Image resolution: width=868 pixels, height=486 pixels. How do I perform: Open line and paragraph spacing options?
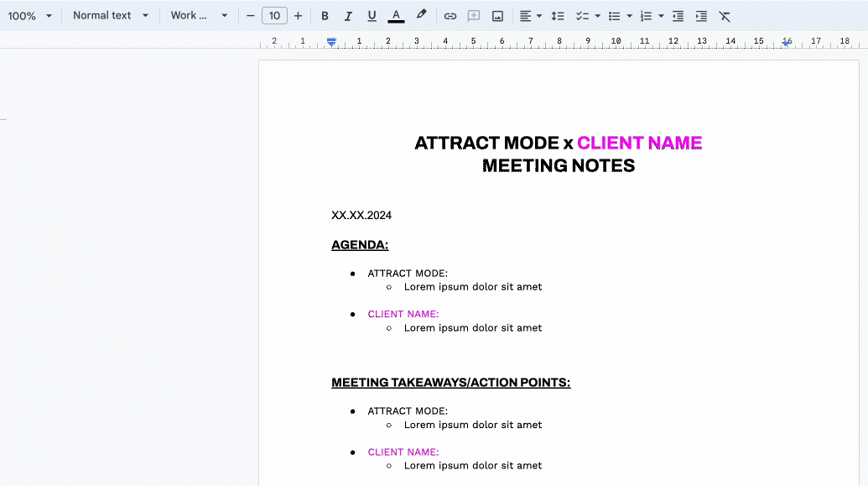(558, 16)
